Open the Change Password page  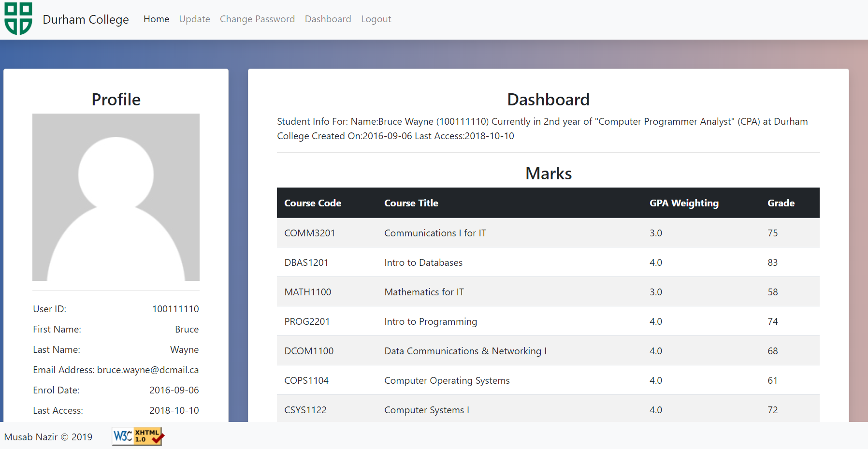[257, 19]
